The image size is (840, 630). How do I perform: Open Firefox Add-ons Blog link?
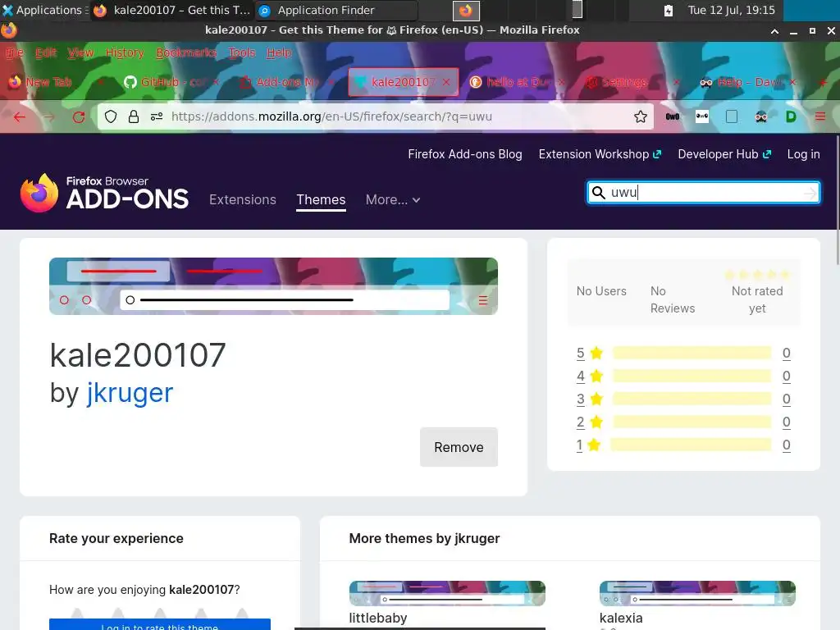(x=465, y=154)
